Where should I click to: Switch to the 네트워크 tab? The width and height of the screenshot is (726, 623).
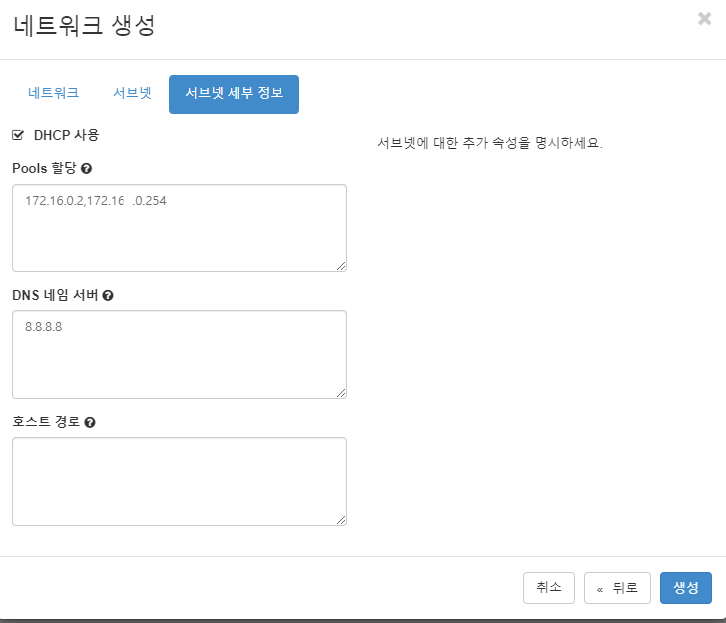(53, 93)
